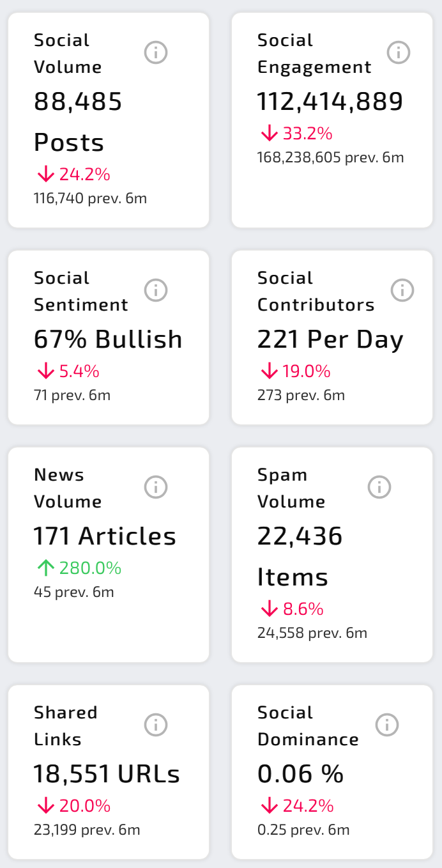The width and height of the screenshot is (442, 868).
Task: Click the 0.06 % dominance value
Action: 300,774
